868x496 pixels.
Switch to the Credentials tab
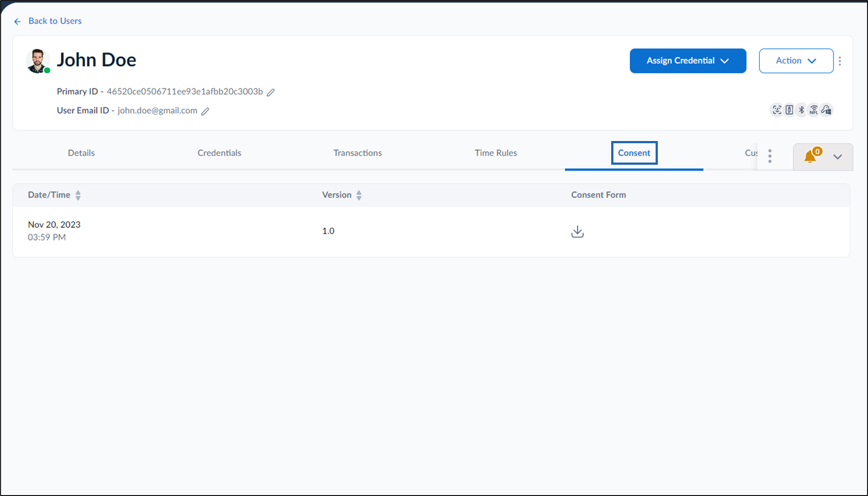[219, 153]
